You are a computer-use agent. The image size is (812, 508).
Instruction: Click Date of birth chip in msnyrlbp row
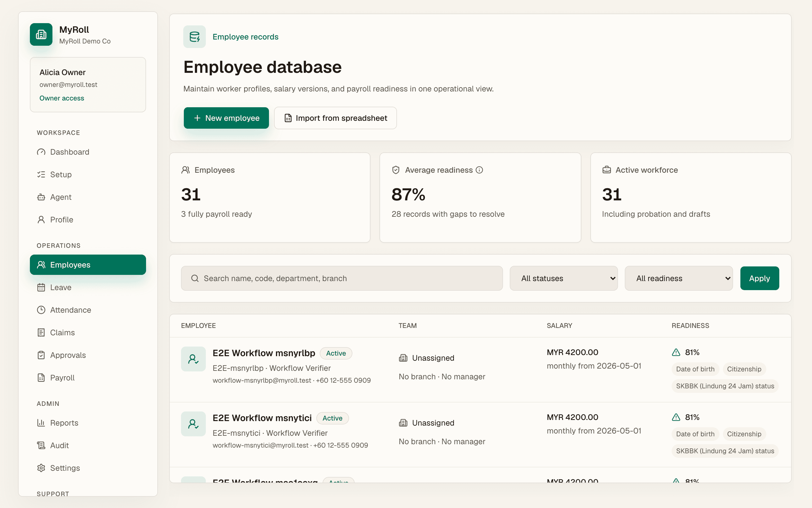(x=695, y=369)
